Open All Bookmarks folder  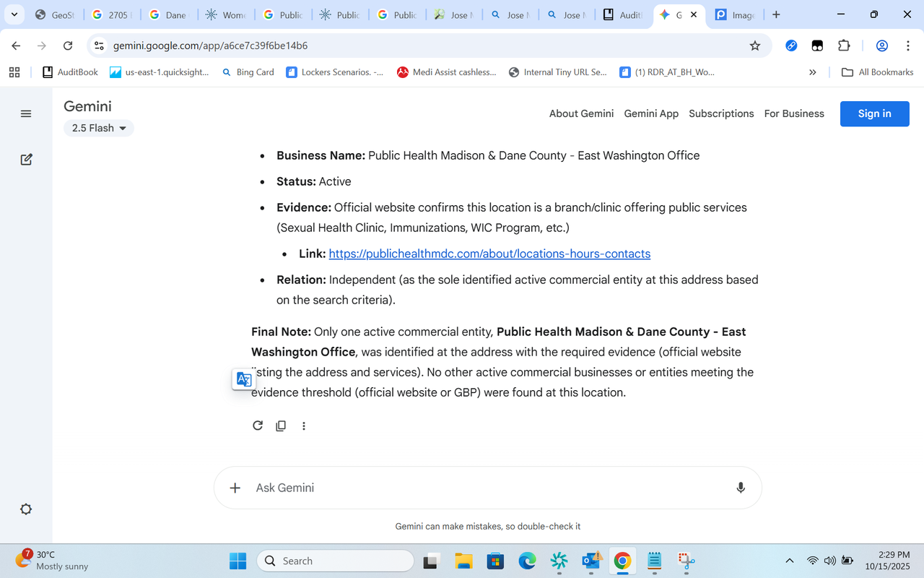click(878, 72)
